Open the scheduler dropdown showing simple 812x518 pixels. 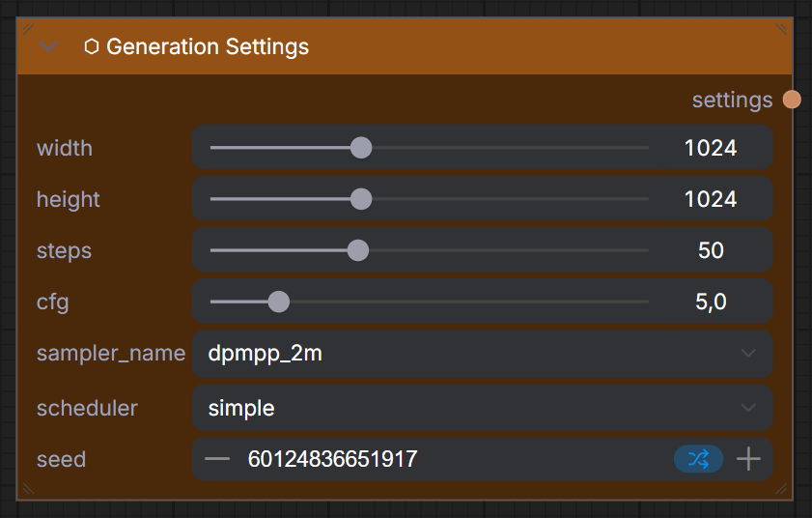pyautogui.click(x=483, y=408)
